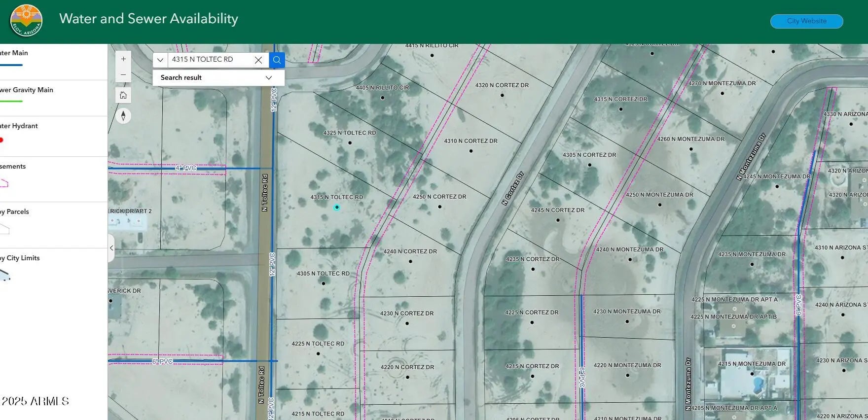Click the pink Easements legend symbol
The image size is (868, 420).
4,183
